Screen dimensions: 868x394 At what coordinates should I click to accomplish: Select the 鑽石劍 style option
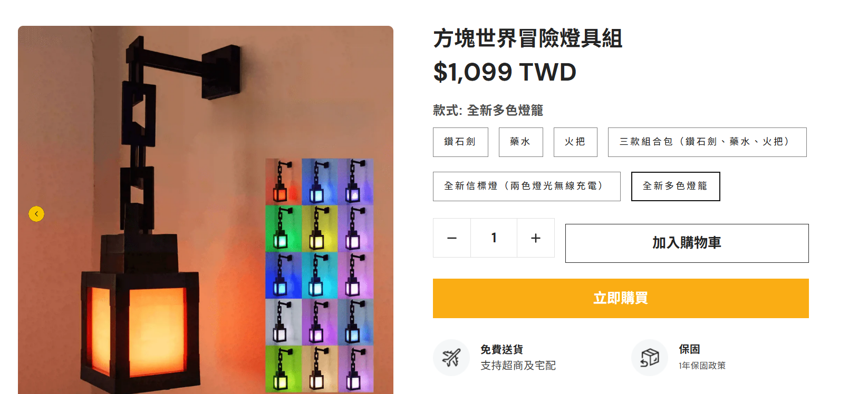coord(460,142)
